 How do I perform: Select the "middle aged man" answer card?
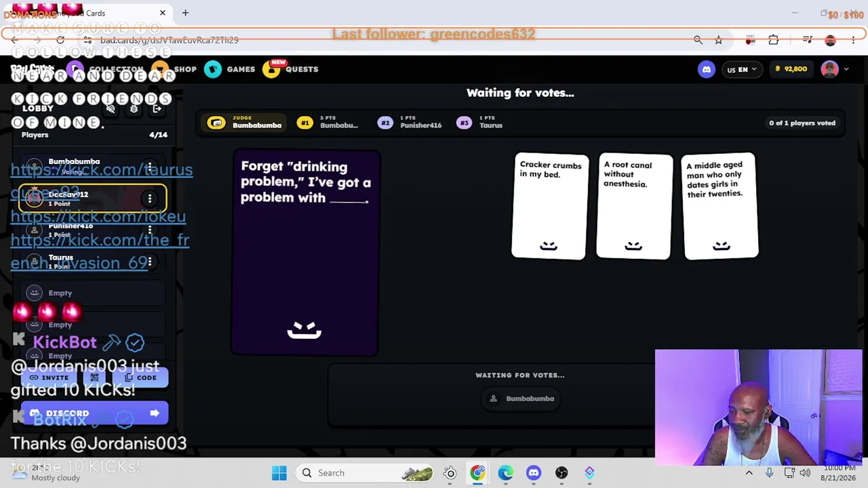pyautogui.click(x=721, y=206)
